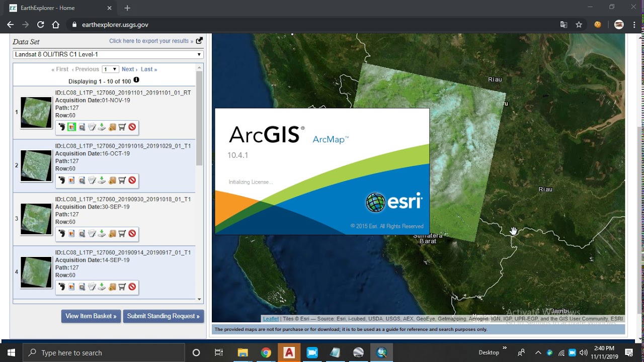Toggle browse overlay for the 30-SEP-19 scene

point(71,234)
